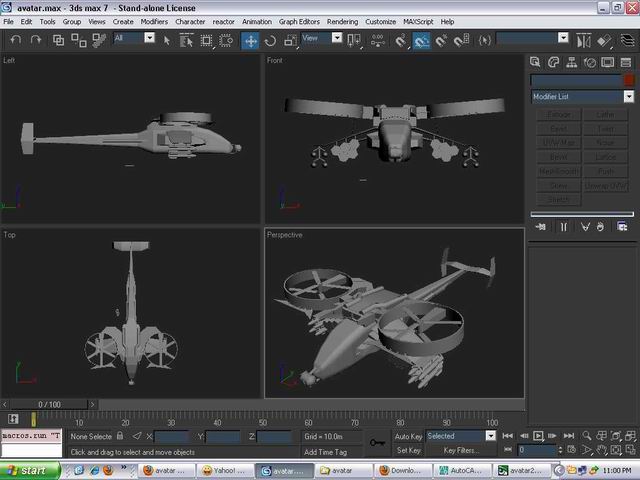The image size is (640, 480).
Task: Open the Layer Manager
Action: (x=627, y=40)
